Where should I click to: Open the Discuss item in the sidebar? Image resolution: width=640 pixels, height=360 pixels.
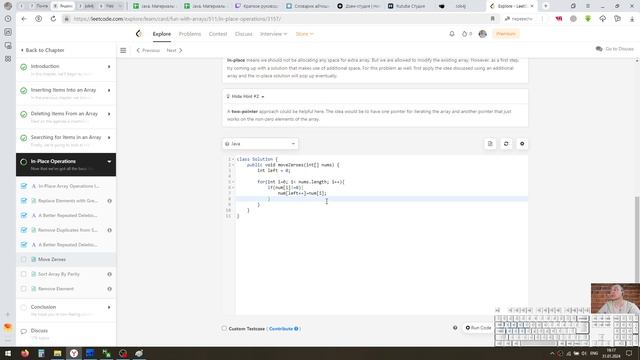[39, 331]
